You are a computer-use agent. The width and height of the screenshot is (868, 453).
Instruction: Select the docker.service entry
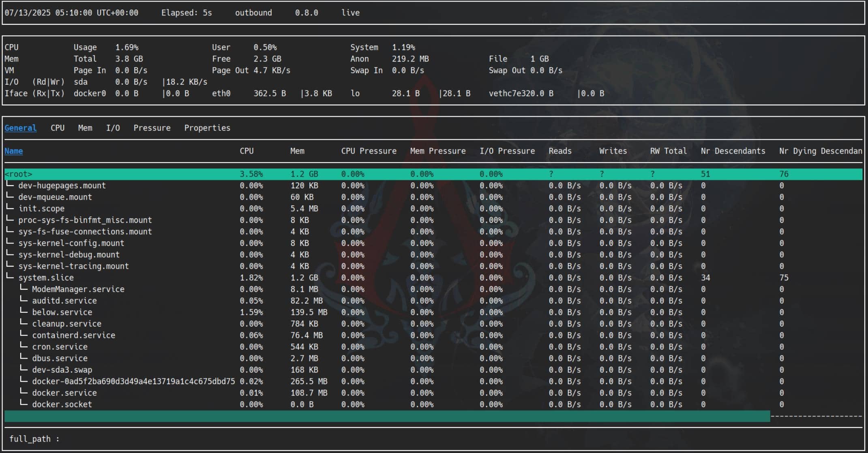click(64, 393)
